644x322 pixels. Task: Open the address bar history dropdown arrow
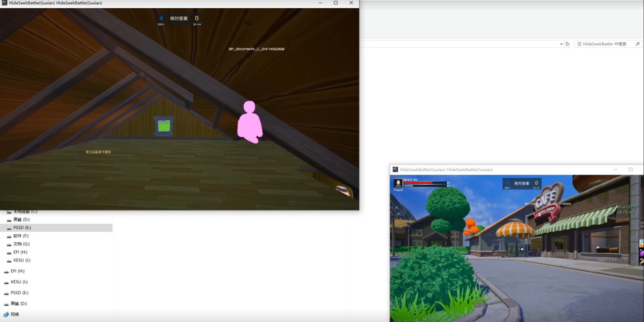click(561, 44)
